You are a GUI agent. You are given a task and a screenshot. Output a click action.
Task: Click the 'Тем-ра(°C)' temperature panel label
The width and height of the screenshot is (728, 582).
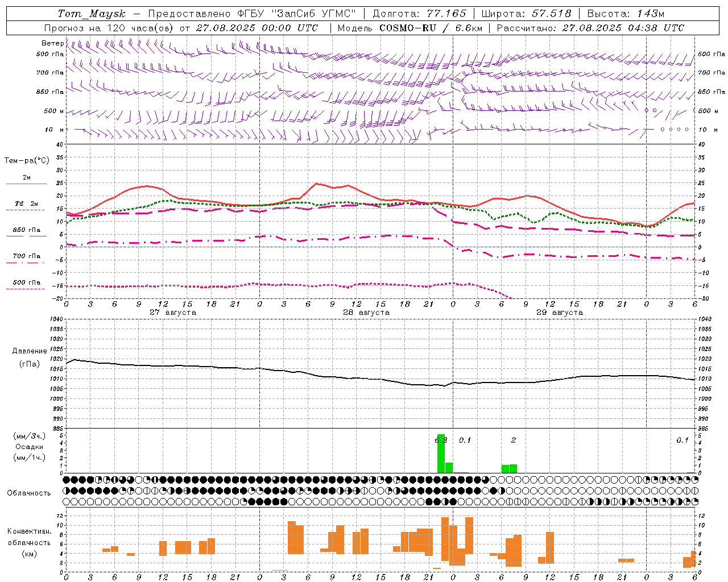[27, 161]
